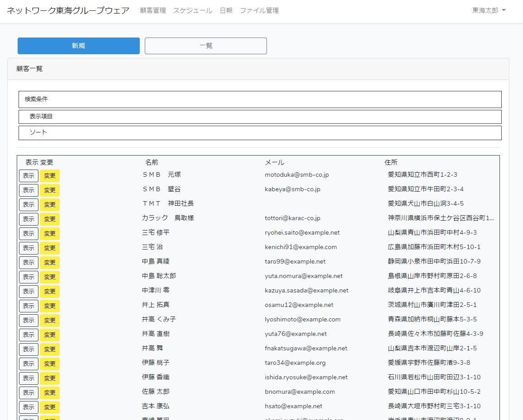
Task: Modify the 三宅 治 entry
Action: click(x=50, y=248)
